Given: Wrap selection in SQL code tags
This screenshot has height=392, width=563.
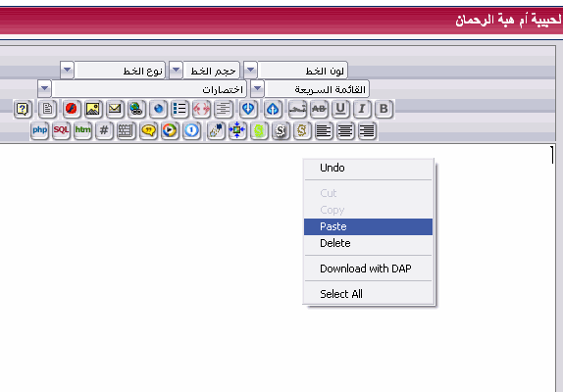Looking at the screenshot, I should [x=61, y=130].
